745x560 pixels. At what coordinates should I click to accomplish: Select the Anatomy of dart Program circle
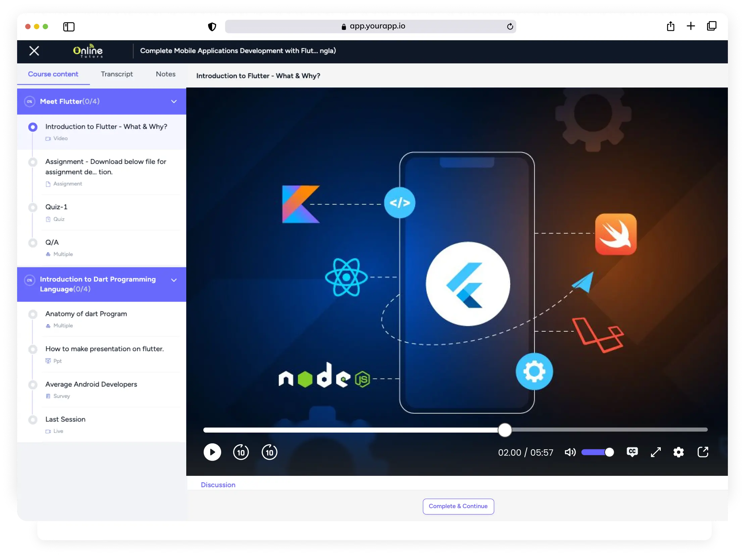pos(33,314)
